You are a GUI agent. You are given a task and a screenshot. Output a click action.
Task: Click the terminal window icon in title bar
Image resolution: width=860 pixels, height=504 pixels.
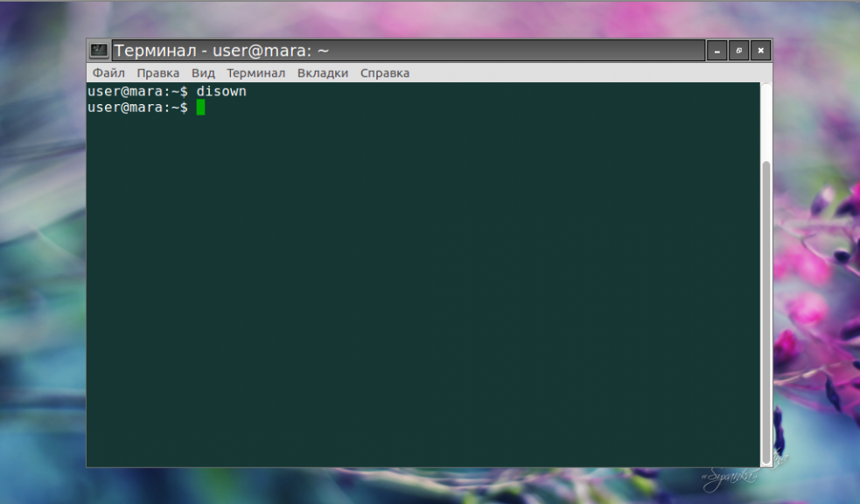[x=99, y=51]
